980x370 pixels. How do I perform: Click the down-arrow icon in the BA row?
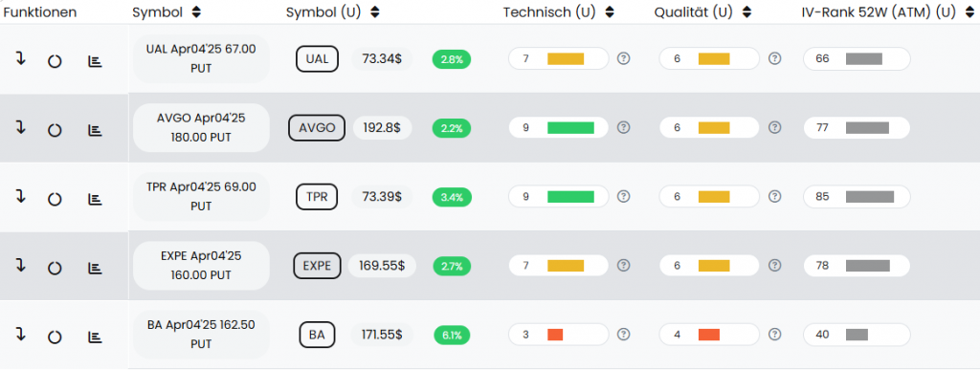pos(21,335)
